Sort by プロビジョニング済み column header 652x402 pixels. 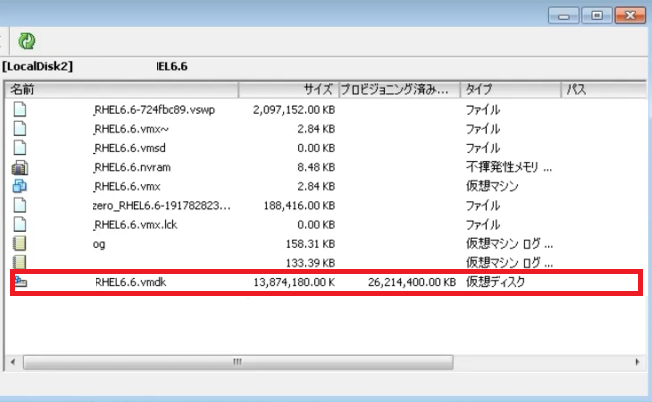[x=400, y=89]
